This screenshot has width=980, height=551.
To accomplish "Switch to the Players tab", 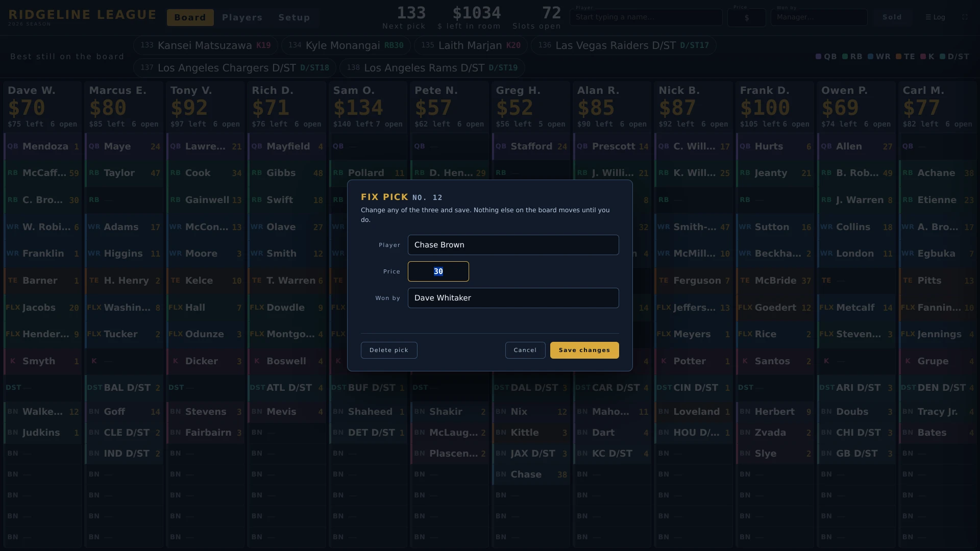I will tap(242, 17).
